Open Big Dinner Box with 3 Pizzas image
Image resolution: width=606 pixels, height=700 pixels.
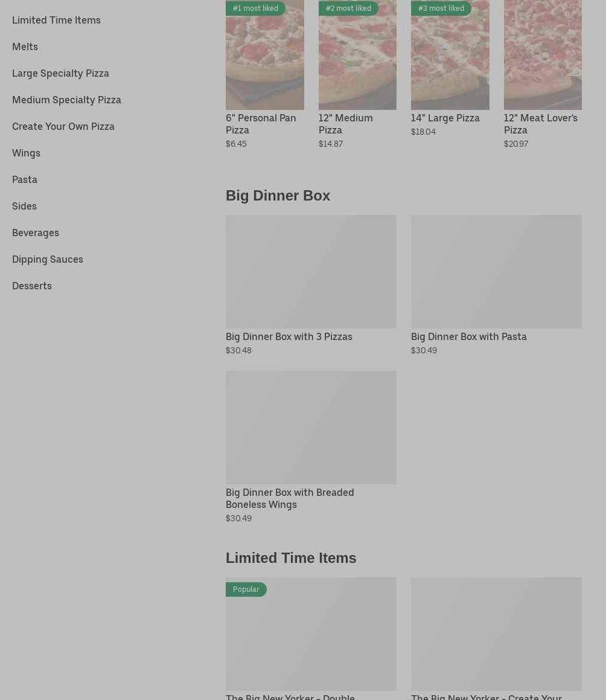click(311, 271)
